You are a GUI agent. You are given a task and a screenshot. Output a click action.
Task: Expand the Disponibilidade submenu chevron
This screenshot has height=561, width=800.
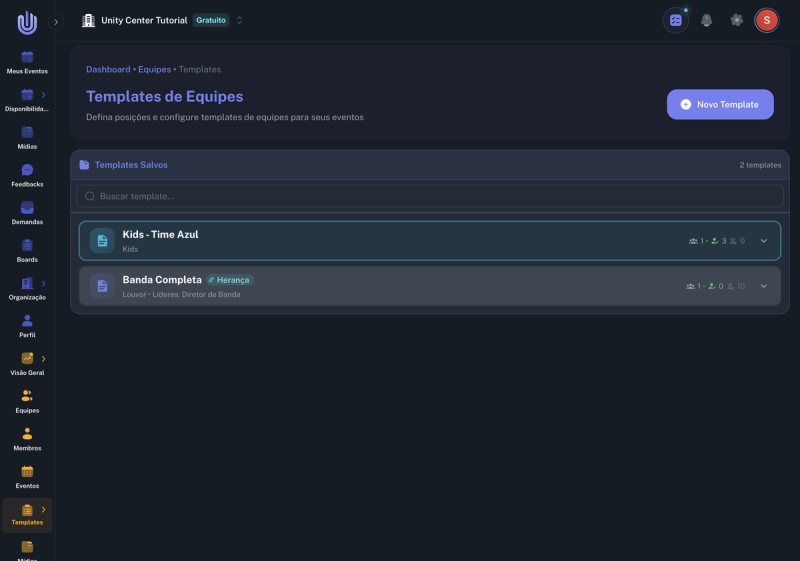[x=43, y=95]
